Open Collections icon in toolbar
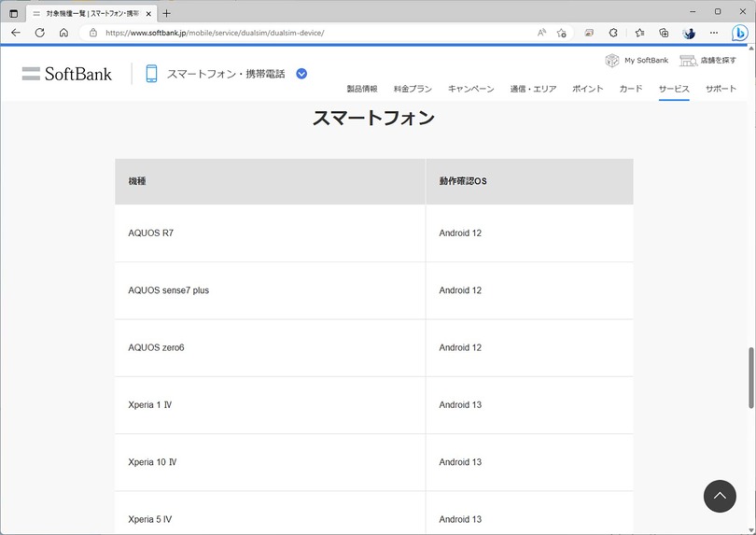756x535 pixels. 664,33
